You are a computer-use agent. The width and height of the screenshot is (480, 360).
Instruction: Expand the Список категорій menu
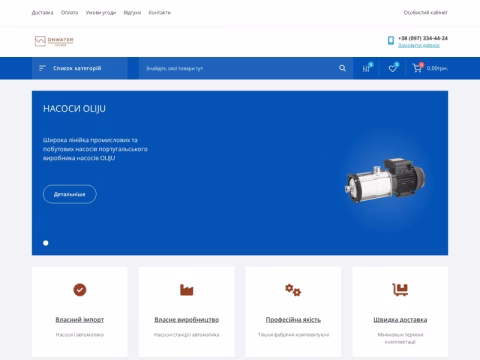(x=80, y=68)
